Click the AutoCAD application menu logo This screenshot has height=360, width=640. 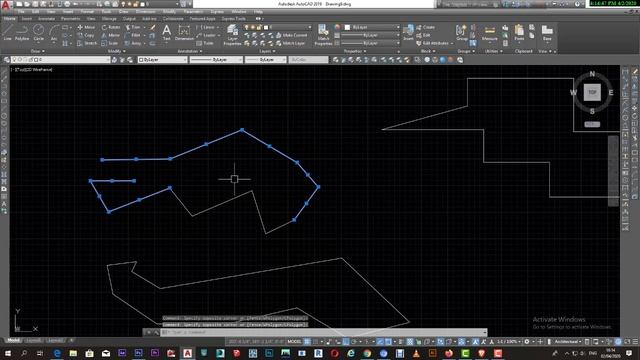point(6,5)
